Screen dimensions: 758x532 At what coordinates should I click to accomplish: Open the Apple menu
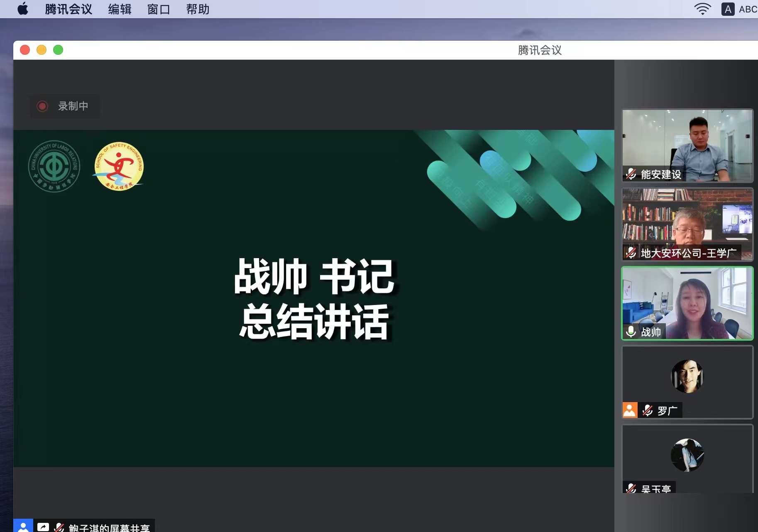tap(23, 9)
